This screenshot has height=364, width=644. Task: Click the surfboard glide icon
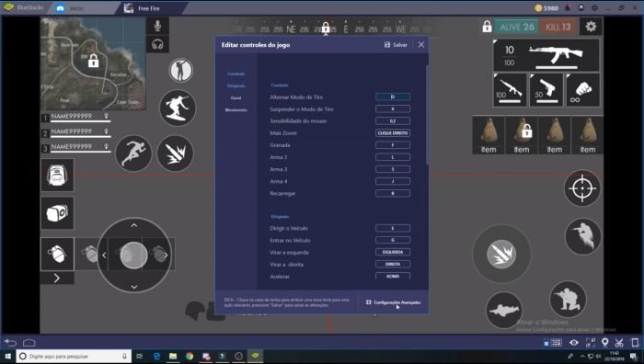point(178,108)
